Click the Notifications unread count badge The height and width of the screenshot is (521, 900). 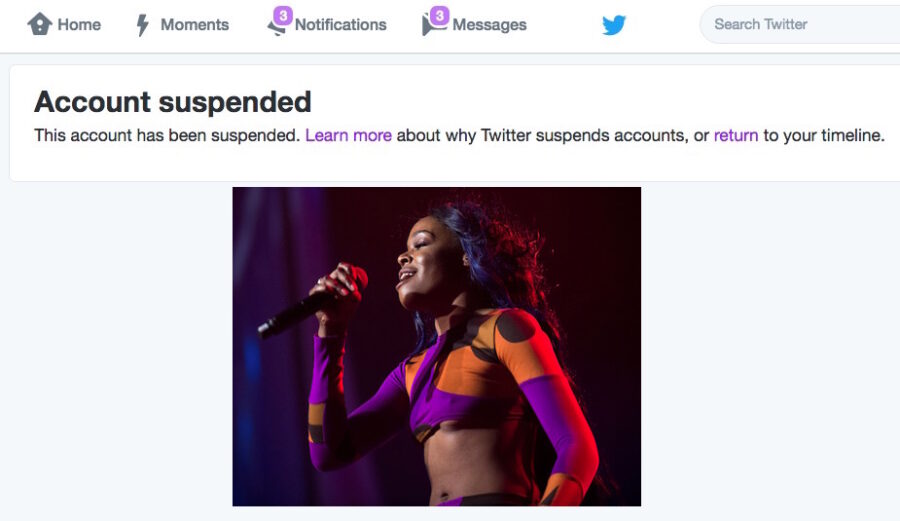tap(283, 15)
